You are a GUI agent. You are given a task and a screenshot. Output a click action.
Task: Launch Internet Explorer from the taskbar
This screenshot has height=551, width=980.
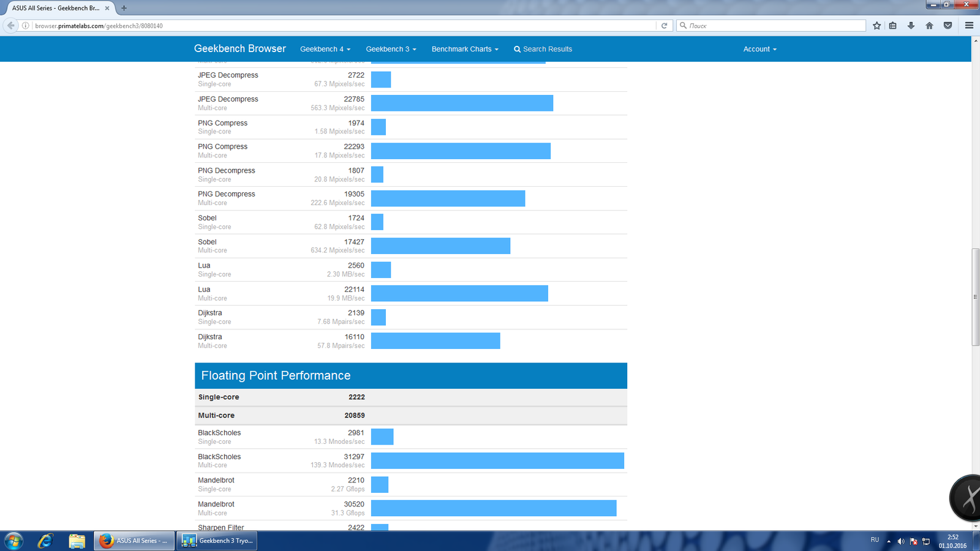click(x=45, y=541)
